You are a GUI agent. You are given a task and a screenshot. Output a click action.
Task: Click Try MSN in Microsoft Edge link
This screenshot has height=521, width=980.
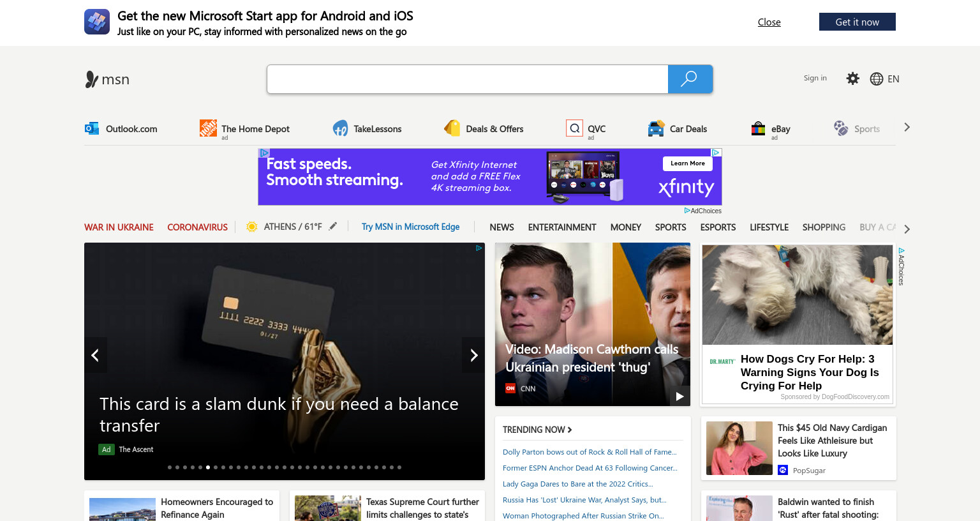tap(410, 227)
